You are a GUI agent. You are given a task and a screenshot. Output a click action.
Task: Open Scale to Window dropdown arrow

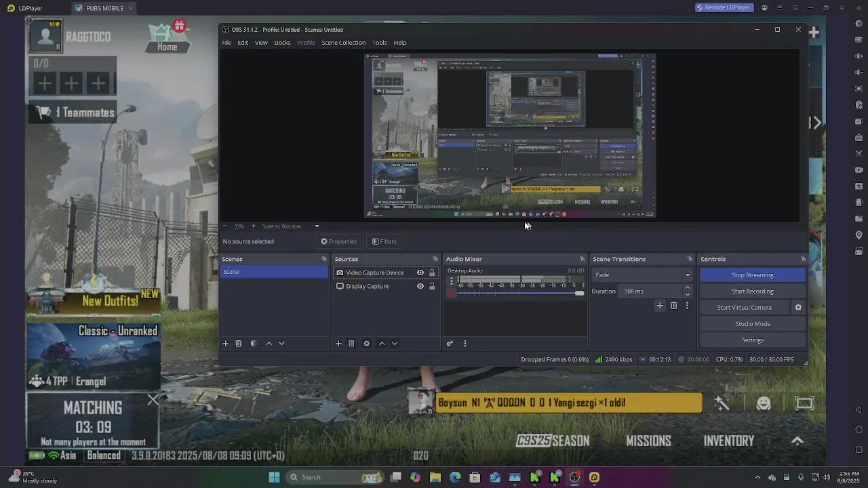[317, 226]
